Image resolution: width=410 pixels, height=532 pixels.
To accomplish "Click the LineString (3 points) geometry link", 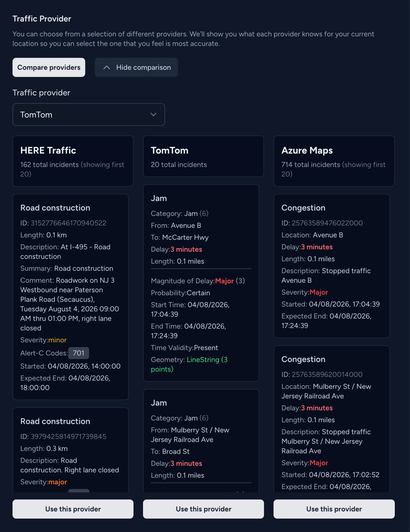I will (x=189, y=364).
